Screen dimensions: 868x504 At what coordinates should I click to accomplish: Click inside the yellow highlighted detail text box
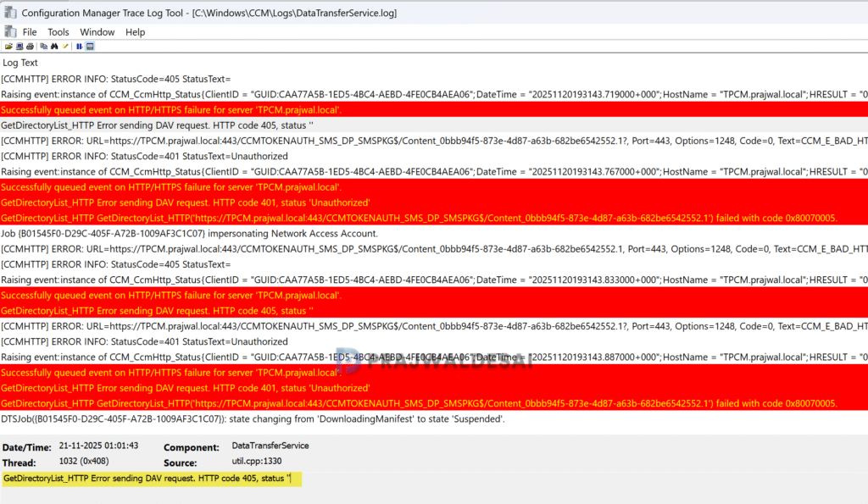click(x=152, y=479)
